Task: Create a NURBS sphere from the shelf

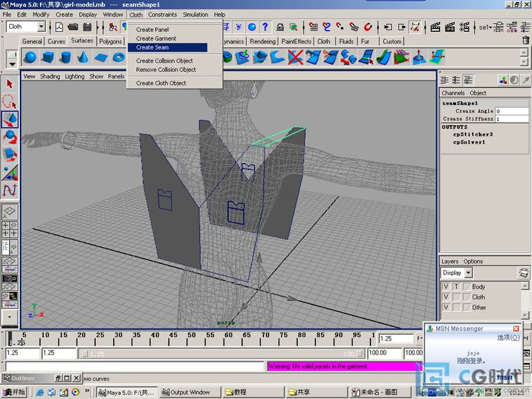Action: [31, 57]
